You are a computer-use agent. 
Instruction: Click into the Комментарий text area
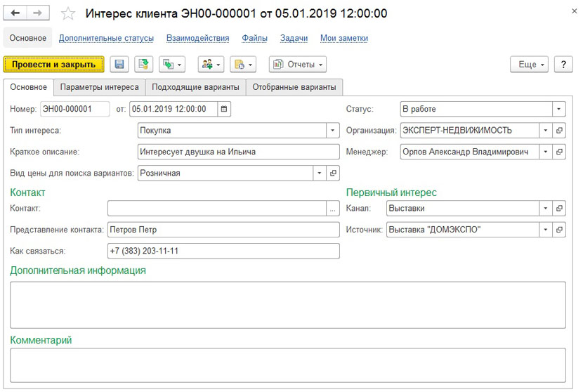[x=288, y=365]
